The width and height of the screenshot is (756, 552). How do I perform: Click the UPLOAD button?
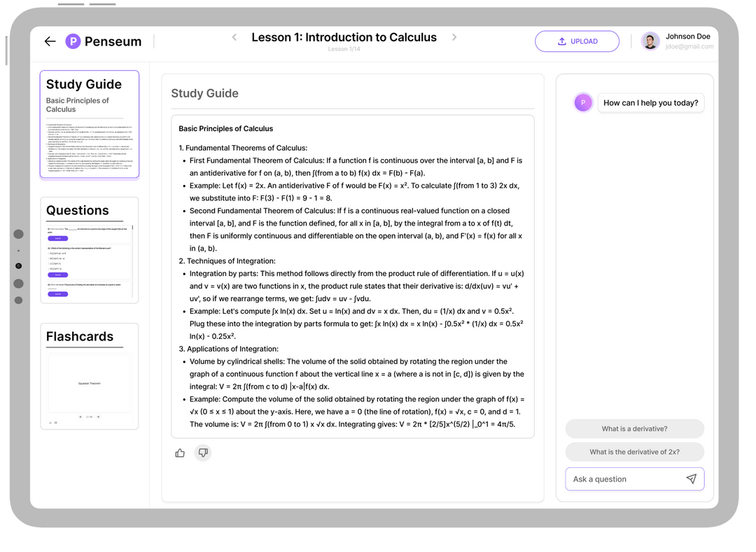tap(577, 41)
